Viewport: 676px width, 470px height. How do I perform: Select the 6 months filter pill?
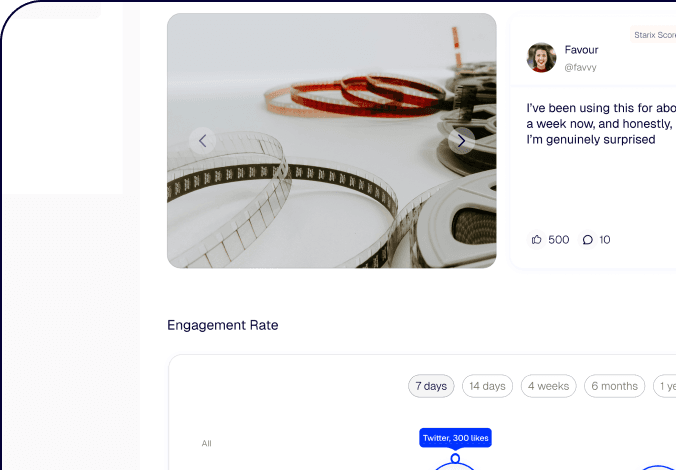(614, 386)
